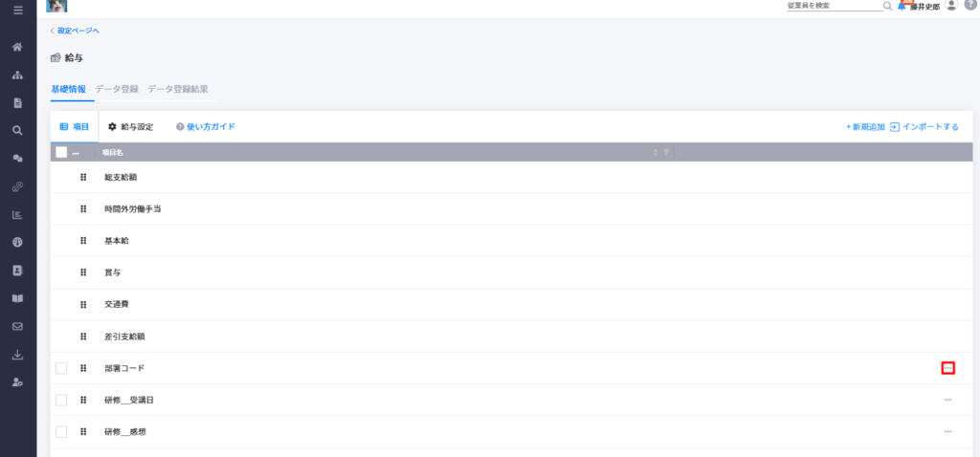
Task: Click the 新規追加 link
Action: pyautogui.click(x=865, y=127)
